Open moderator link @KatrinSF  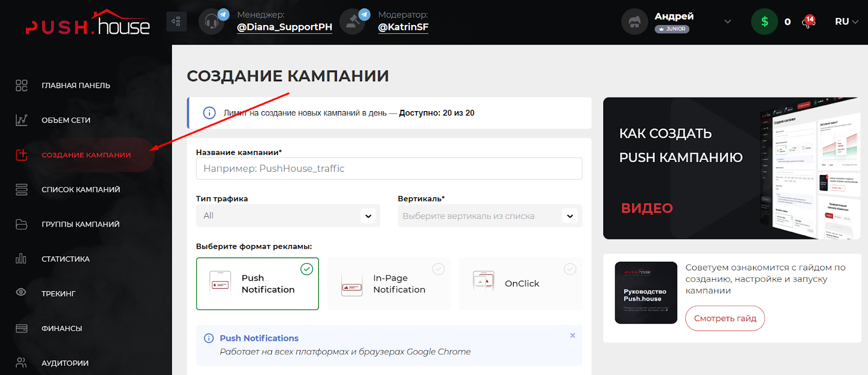403,27
